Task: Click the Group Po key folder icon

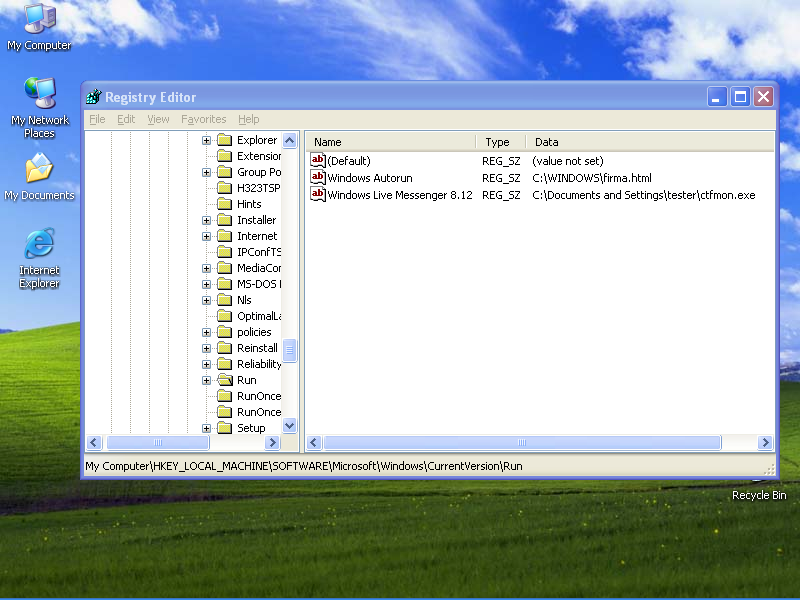Action: (224, 172)
